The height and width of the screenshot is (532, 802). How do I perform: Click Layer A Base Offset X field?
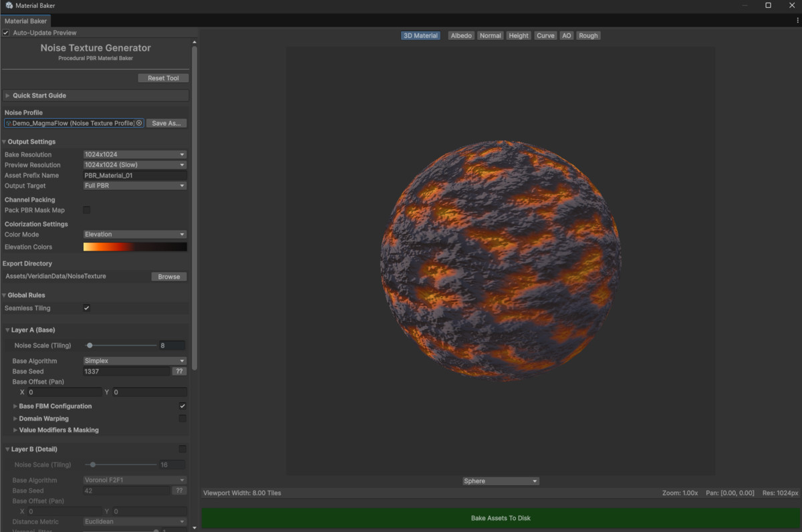tap(64, 392)
